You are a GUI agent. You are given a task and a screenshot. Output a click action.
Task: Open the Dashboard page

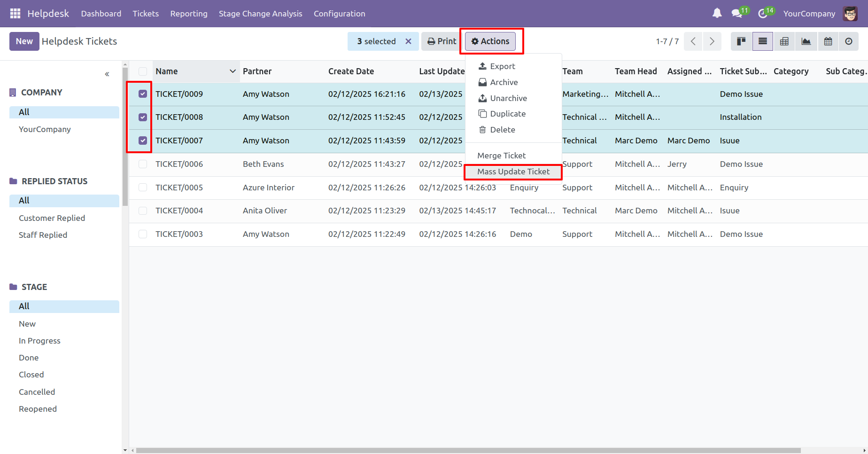[101, 14]
